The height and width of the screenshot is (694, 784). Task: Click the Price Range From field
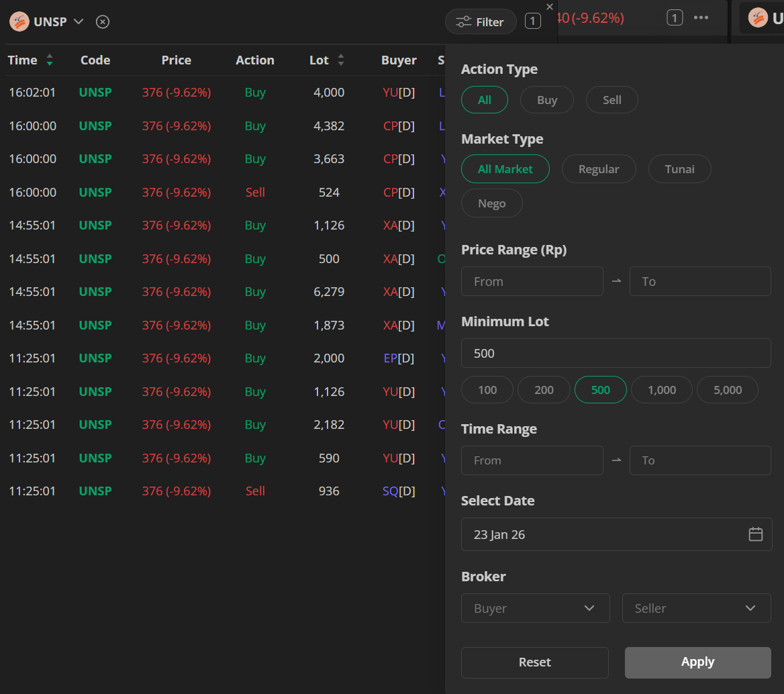[x=532, y=281]
